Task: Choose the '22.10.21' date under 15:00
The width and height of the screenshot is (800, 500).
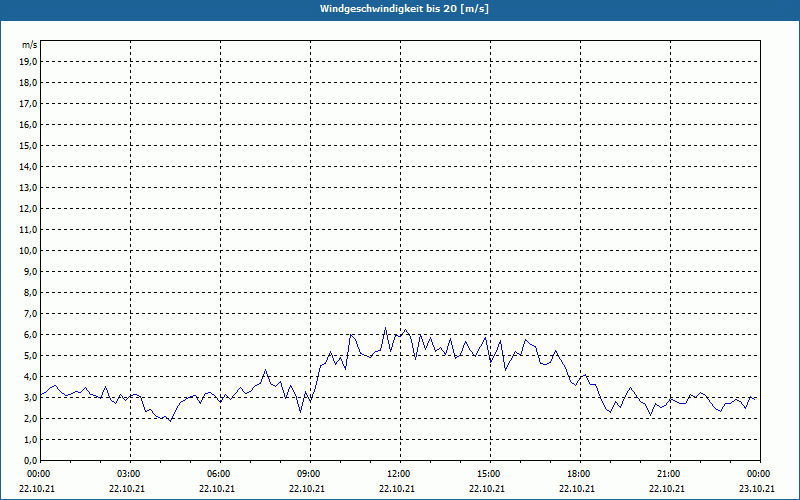Action: coord(487,489)
